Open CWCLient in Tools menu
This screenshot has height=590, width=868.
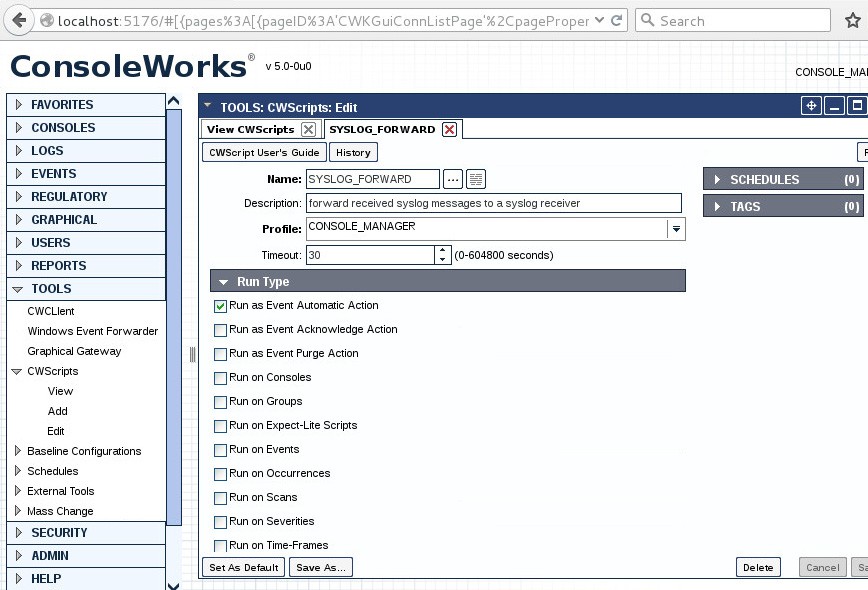(x=51, y=311)
